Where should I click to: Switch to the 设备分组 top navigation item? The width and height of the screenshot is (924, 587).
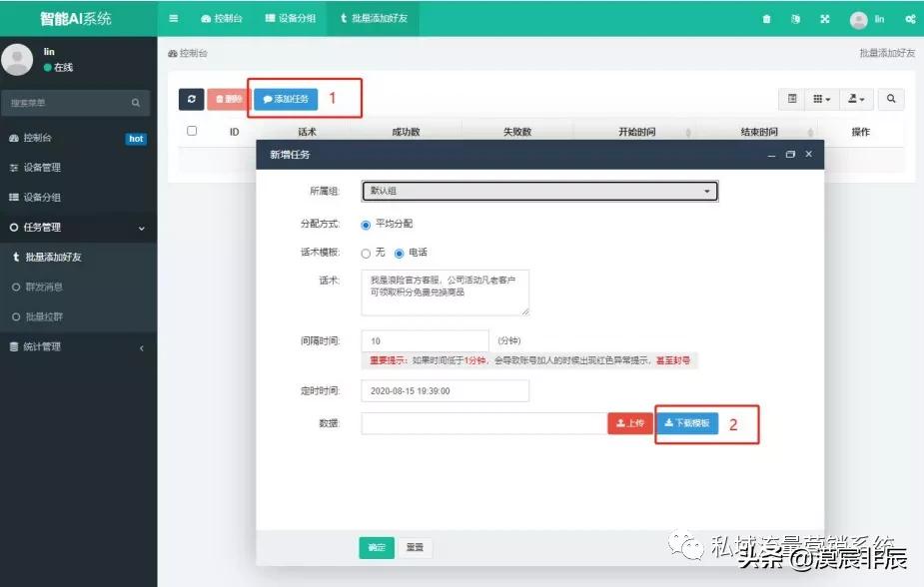[x=290, y=17]
